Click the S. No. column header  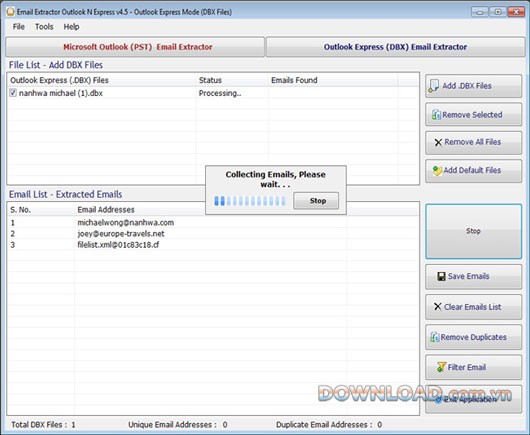41,210
